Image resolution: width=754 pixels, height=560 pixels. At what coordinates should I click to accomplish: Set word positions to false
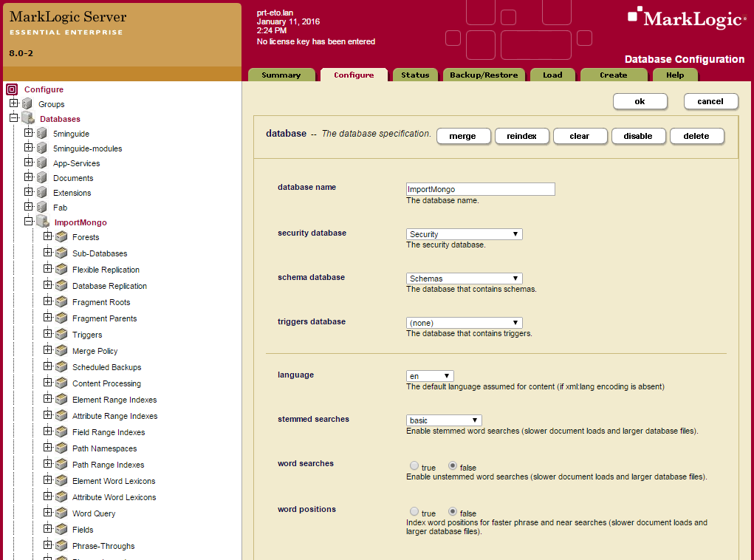coord(453,511)
